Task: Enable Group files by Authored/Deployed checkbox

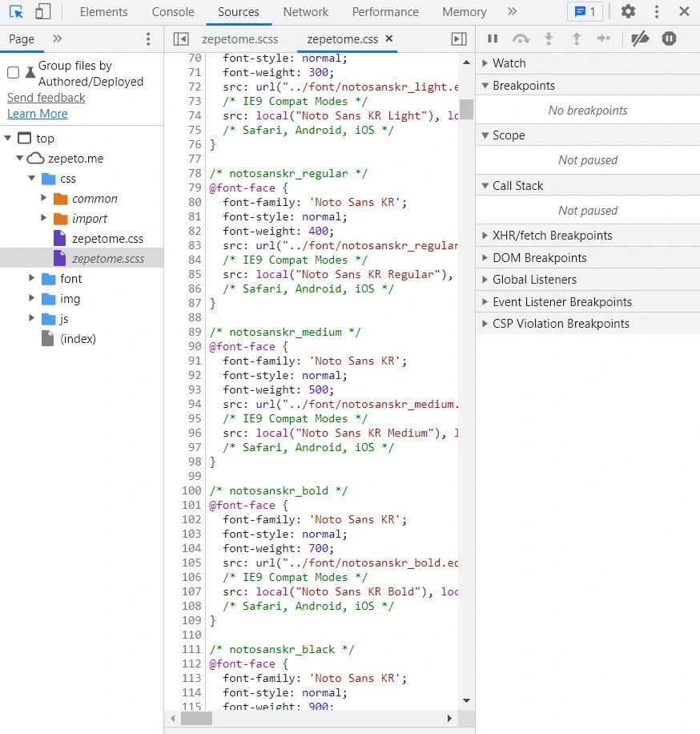Action: [x=13, y=73]
